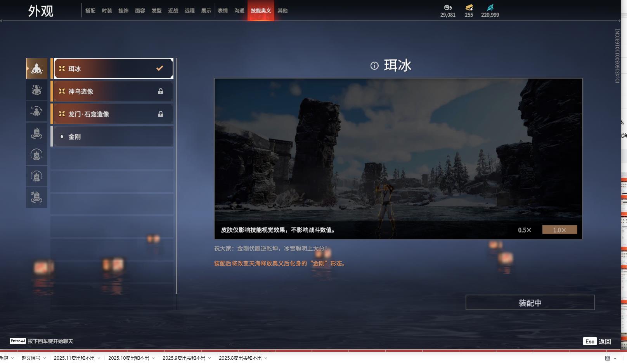Switch to the 时装 tab
627x364 pixels.
tap(107, 11)
